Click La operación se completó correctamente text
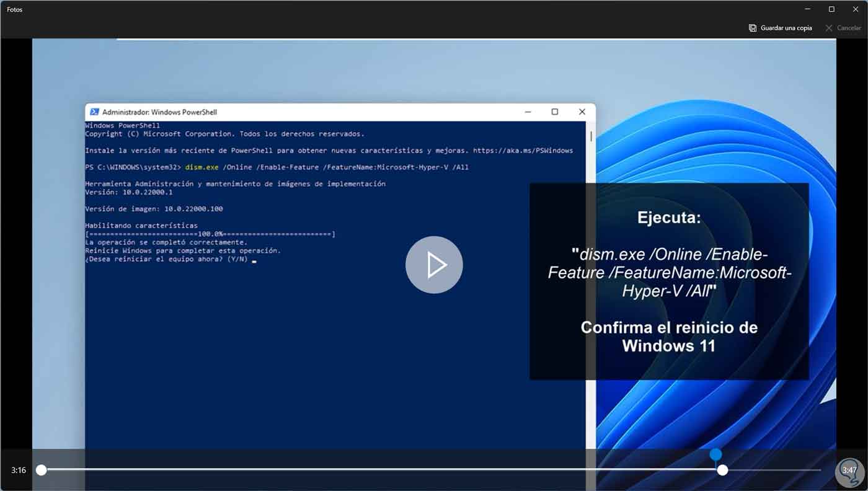Image resolution: width=868 pixels, height=491 pixels. (166, 242)
